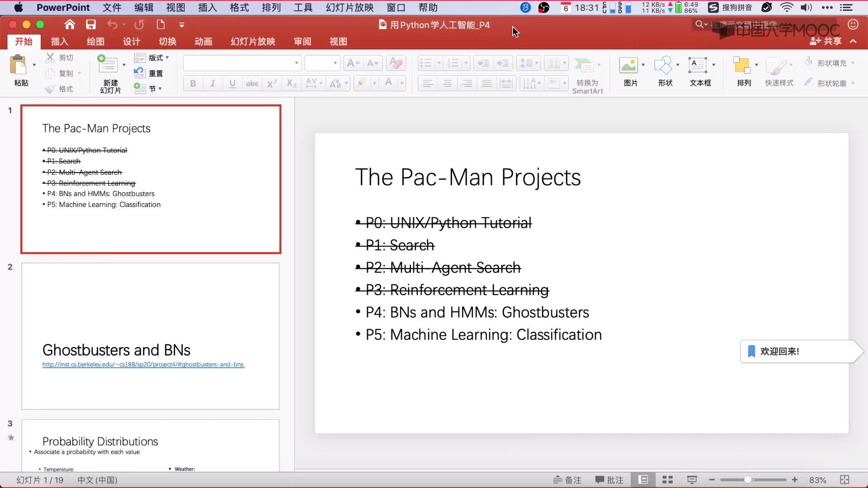This screenshot has height=488, width=868.
Task: Reset slide with 重置
Action: pyautogui.click(x=149, y=73)
